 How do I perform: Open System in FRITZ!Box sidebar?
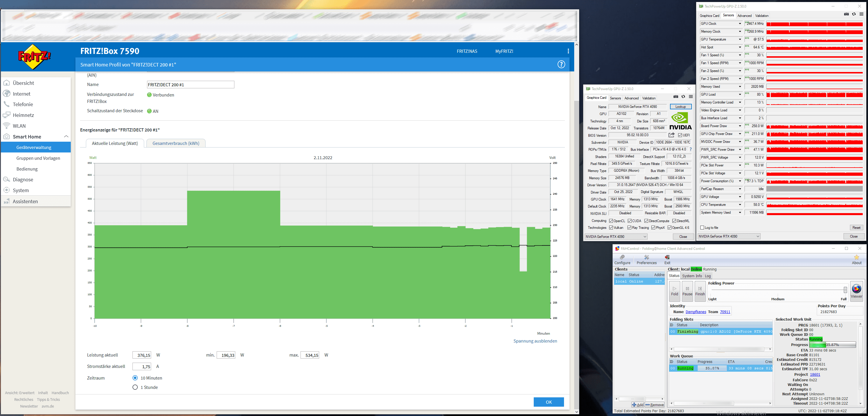[21, 190]
